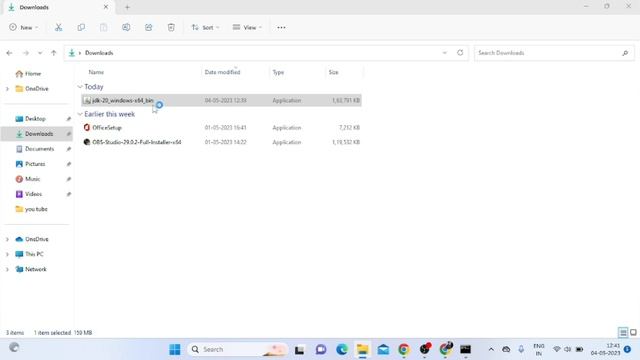Open the ENG IN language switcher

(x=539, y=349)
